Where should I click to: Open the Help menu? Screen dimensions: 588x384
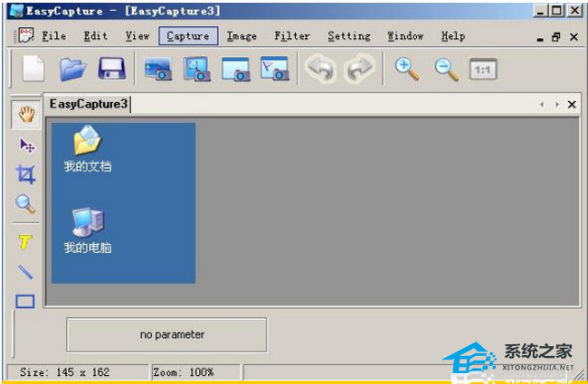[x=453, y=36]
